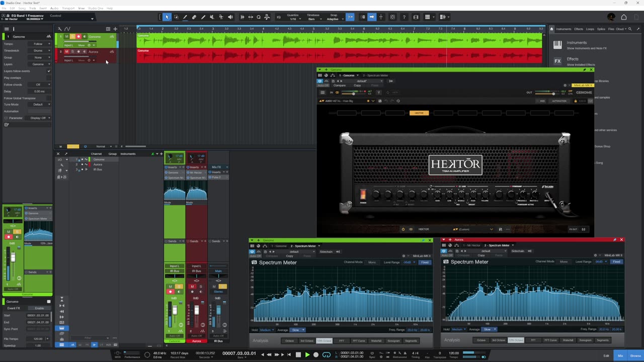Open settings gear in Aurora Spectrum Meter
This screenshot has height=362, width=644.
click(595, 255)
